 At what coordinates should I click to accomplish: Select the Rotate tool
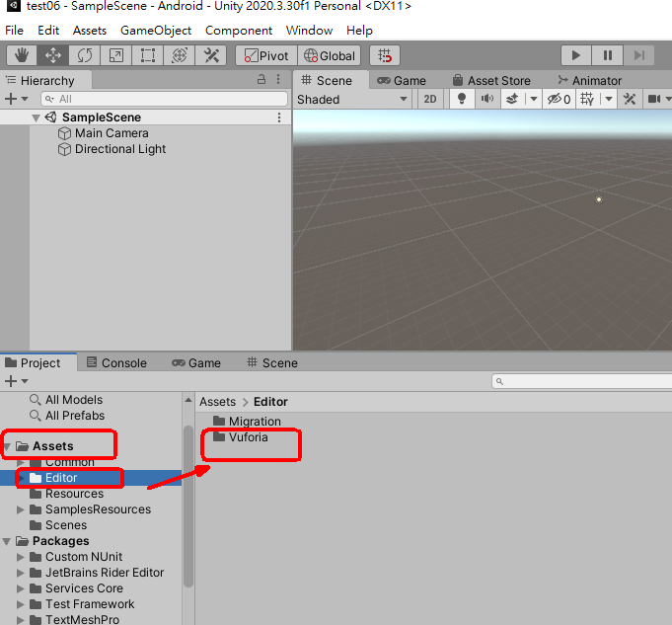(85, 55)
